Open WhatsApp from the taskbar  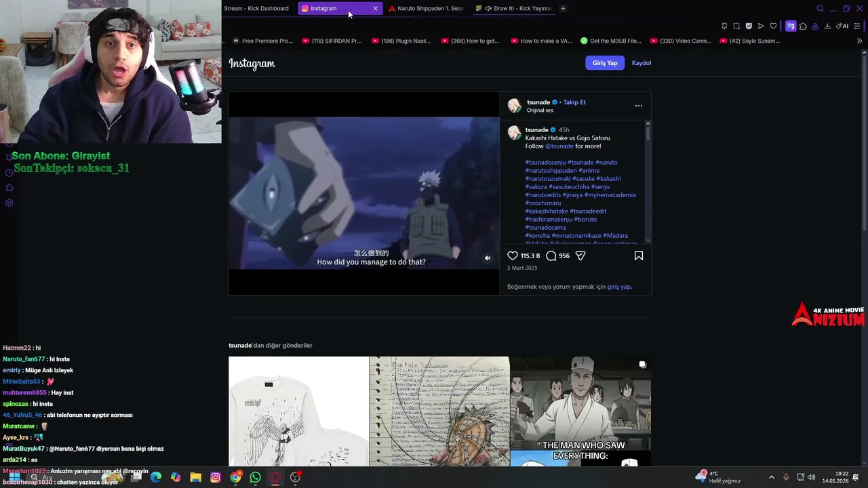click(x=255, y=477)
